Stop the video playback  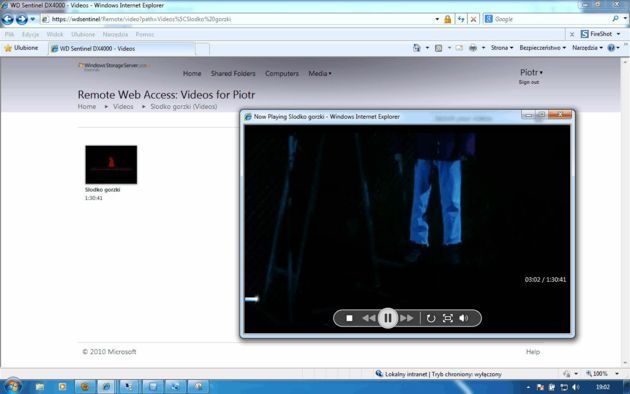(x=349, y=318)
